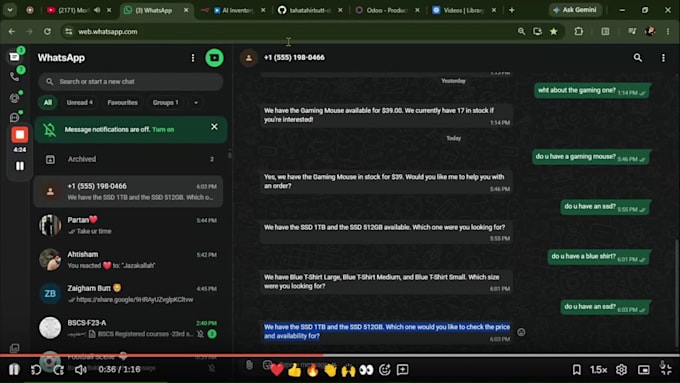Open a new browser tab

click(x=512, y=10)
